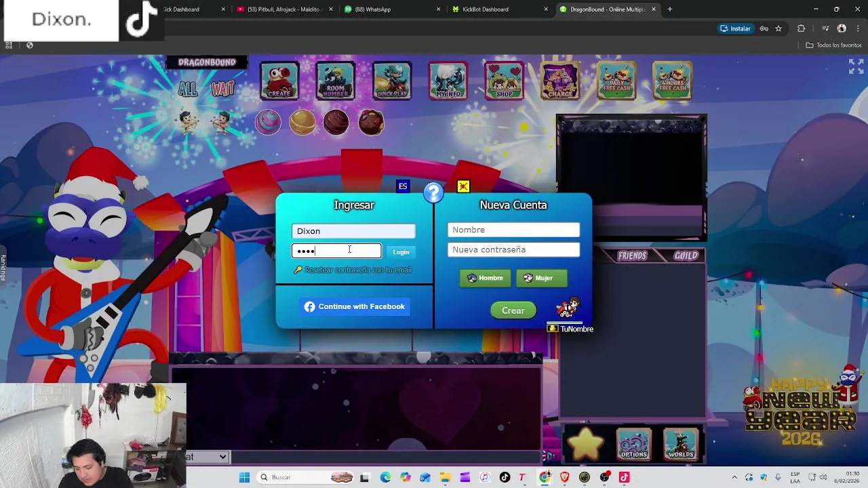Select Hombre gender option

[x=485, y=278]
